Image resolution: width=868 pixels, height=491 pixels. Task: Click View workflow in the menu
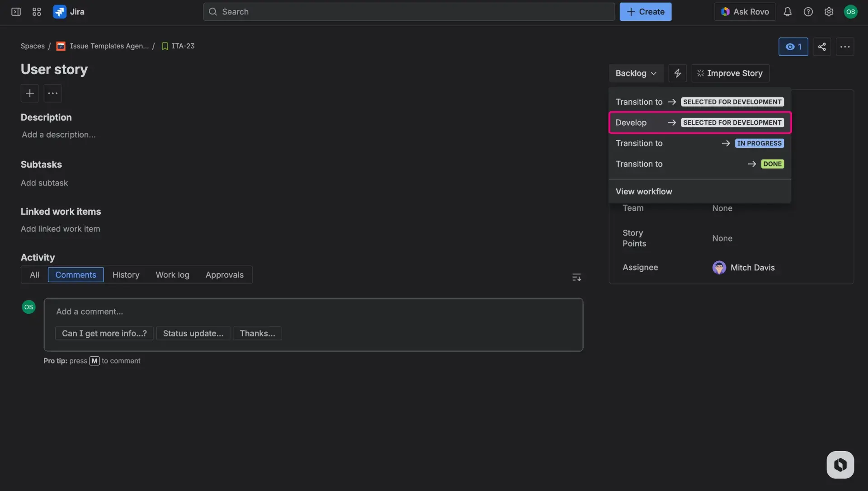[644, 191]
